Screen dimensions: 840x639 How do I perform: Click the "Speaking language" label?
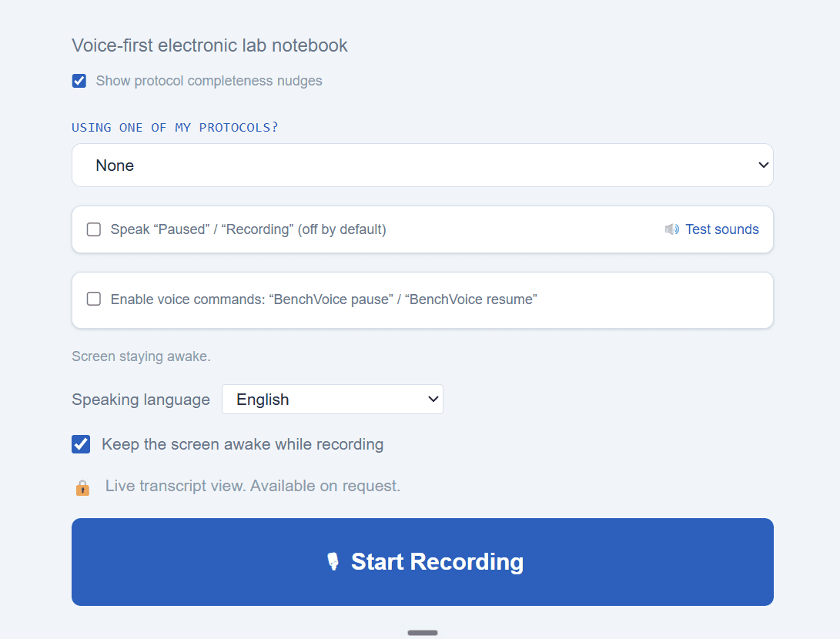(x=141, y=400)
